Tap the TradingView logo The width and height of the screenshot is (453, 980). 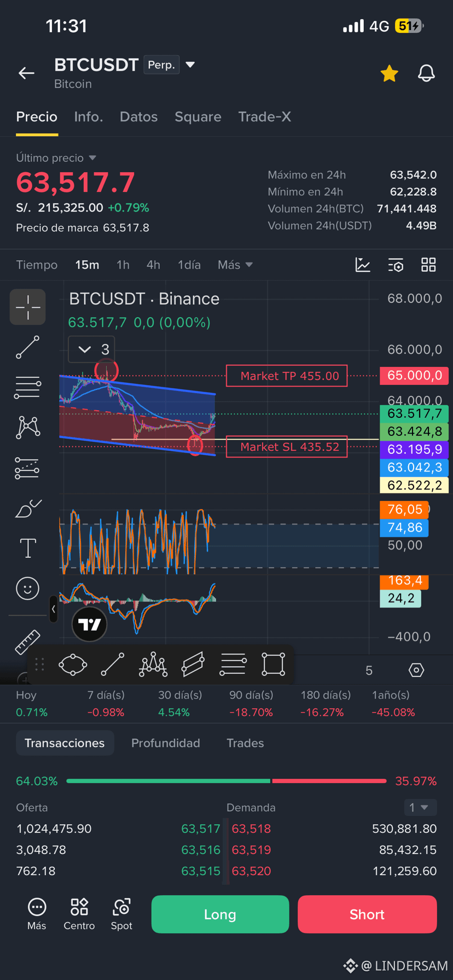89,624
